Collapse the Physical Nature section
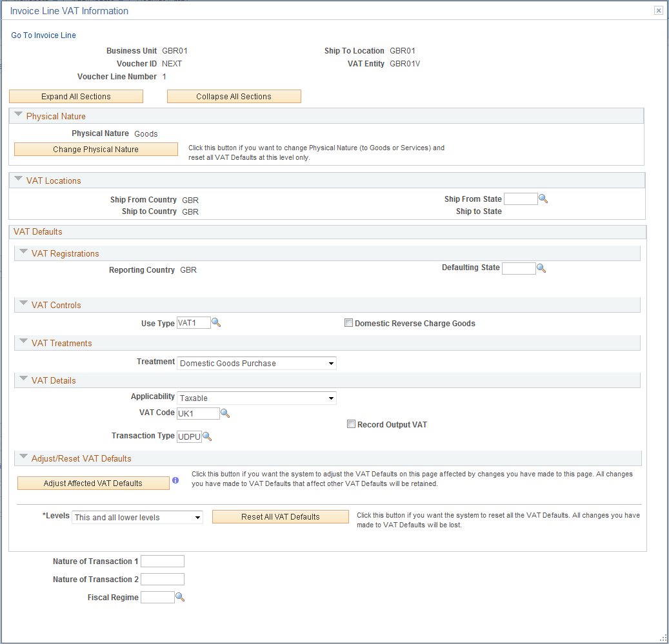 click(17, 115)
